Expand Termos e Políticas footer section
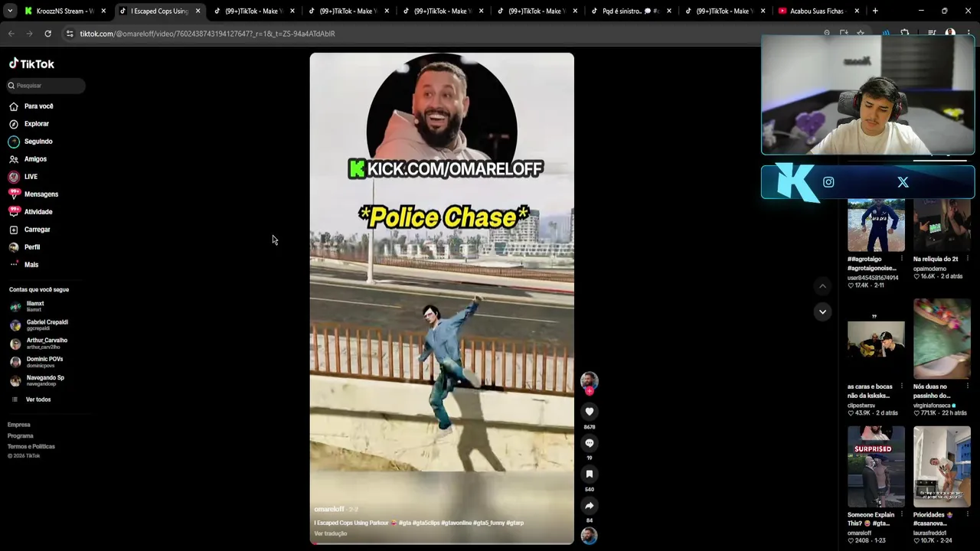This screenshot has height=551, width=980. 31,446
